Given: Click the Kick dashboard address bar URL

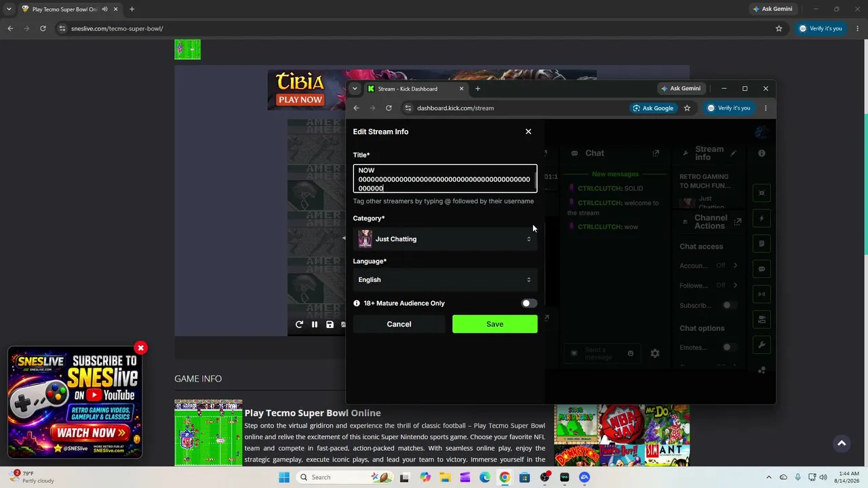Looking at the screenshot, I should [455, 108].
